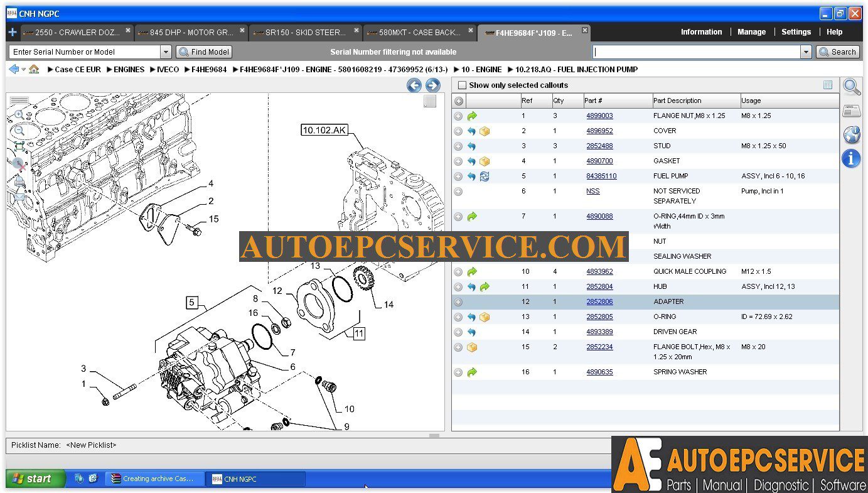
Task: Open Creating archive taskbar item
Action: coord(154,479)
